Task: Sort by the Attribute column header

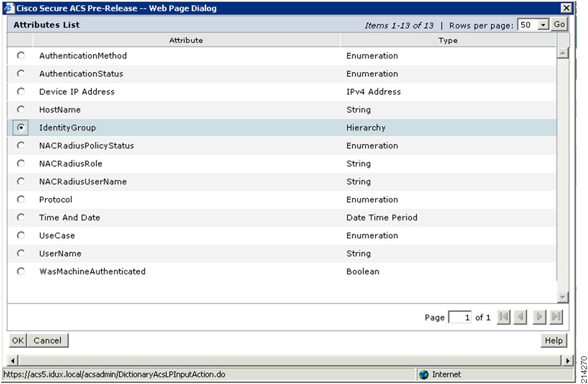Action: pos(186,40)
